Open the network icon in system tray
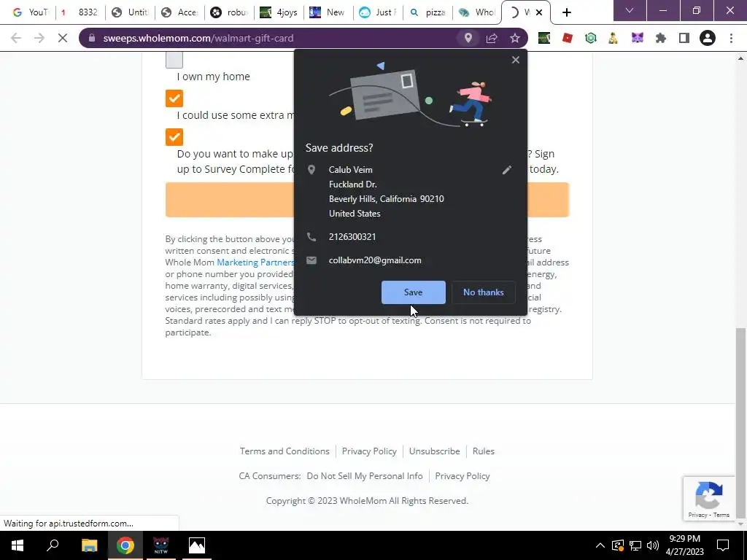Image resolution: width=747 pixels, height=560 pixels. [x=635, y=545]
